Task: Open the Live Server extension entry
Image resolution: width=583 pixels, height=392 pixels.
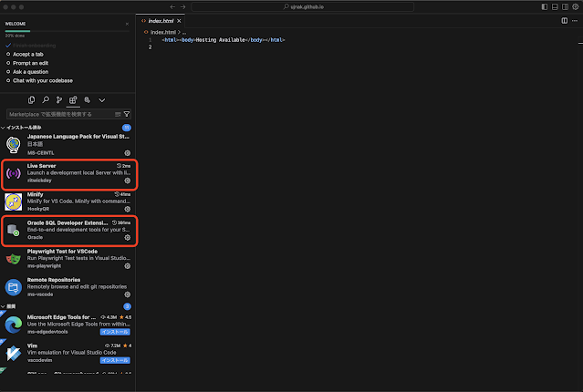Action: click(69, 173)
